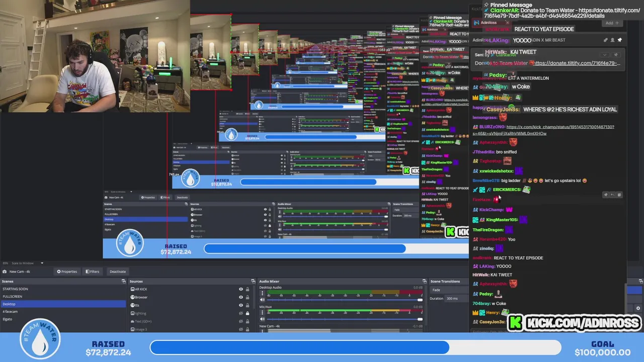Mute the Mic/Aux channel
This screenshot has width=644, height=362.
(262, 319)
